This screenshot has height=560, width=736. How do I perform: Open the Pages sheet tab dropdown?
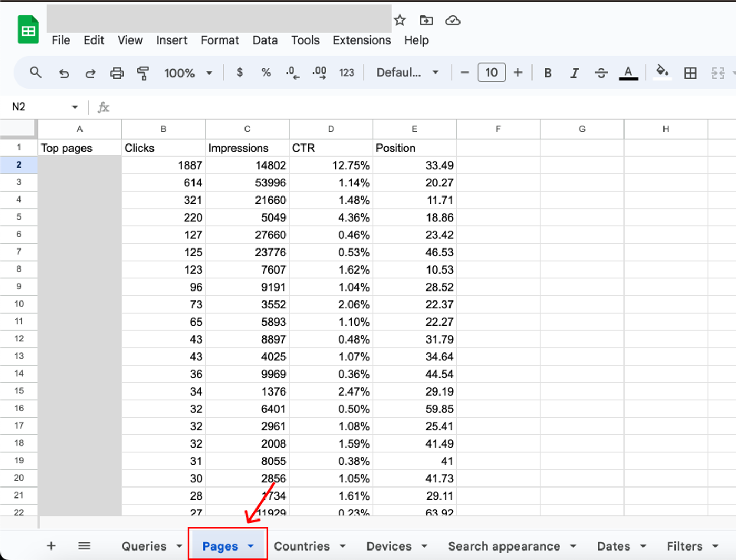click(x=251, y=546)
